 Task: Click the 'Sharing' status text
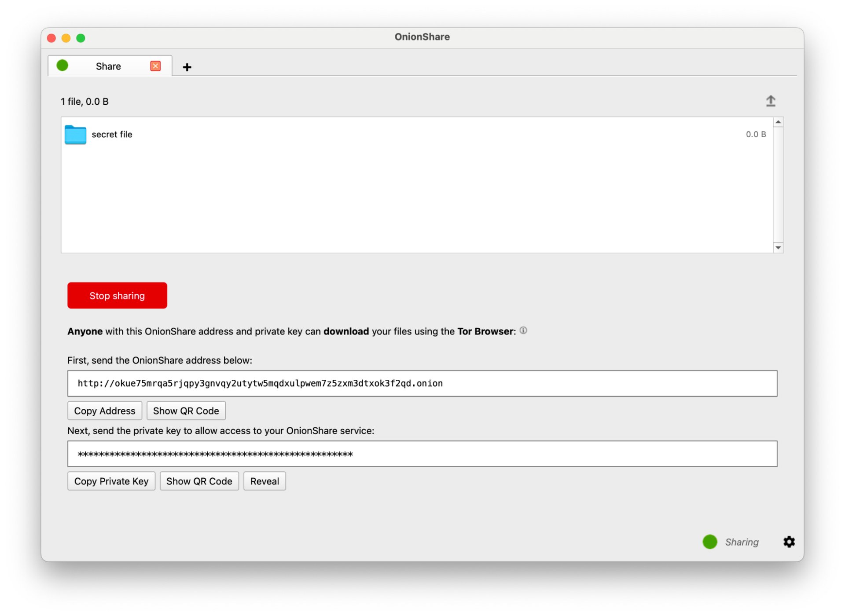742,542
